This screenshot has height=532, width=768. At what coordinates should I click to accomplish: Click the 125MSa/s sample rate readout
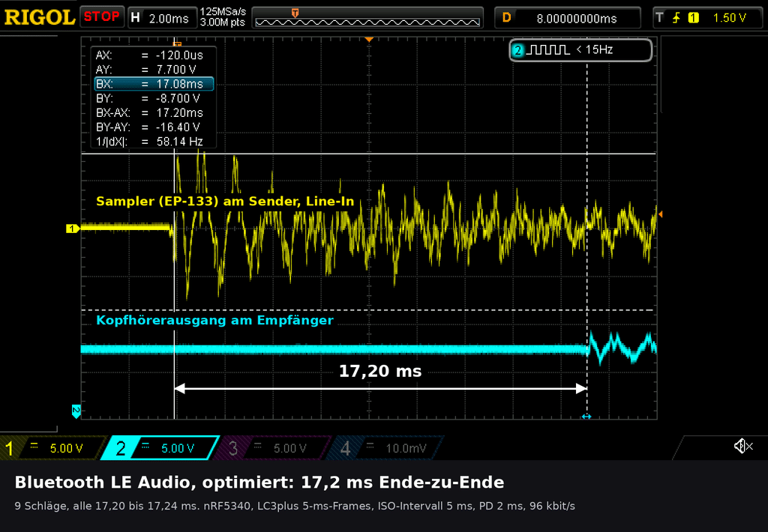[223, 12]
